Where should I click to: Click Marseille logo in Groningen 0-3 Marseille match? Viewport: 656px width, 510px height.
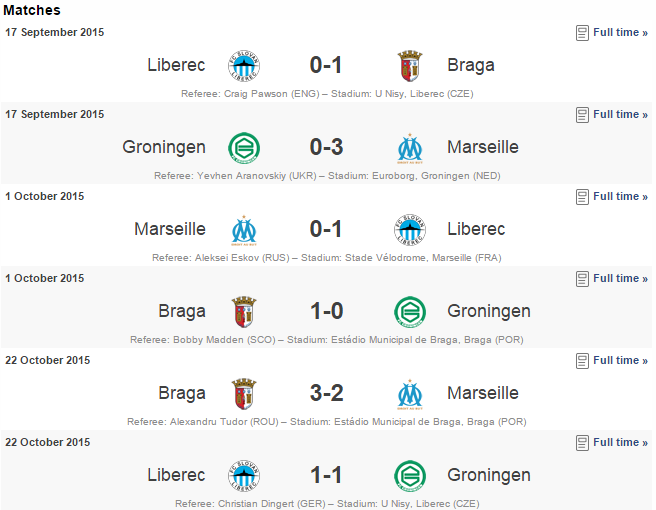[x=410, y=148]
